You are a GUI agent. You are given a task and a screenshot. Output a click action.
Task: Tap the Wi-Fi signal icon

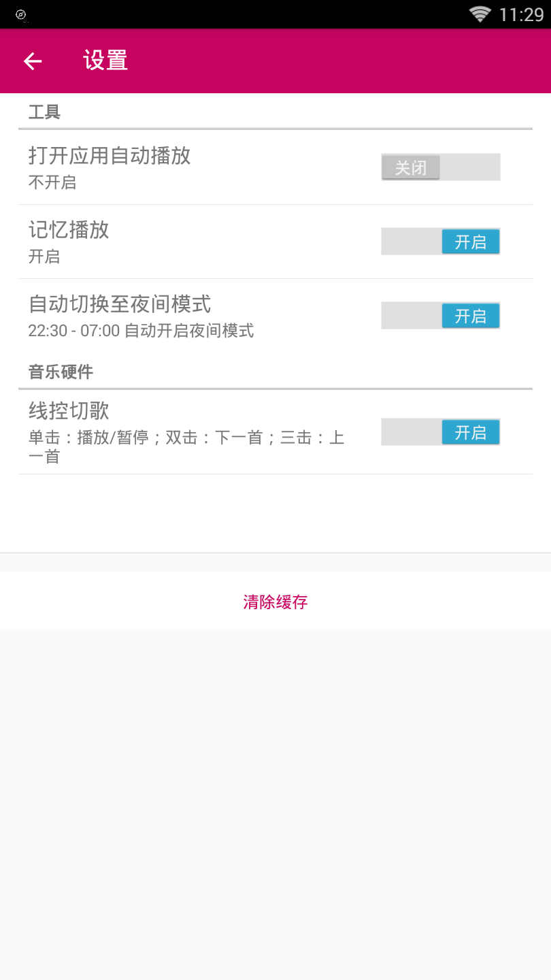coord(480,14)
